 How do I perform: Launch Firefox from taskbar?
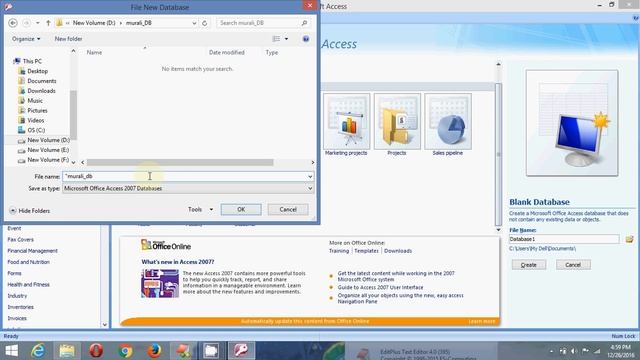(x=154, y=351)
